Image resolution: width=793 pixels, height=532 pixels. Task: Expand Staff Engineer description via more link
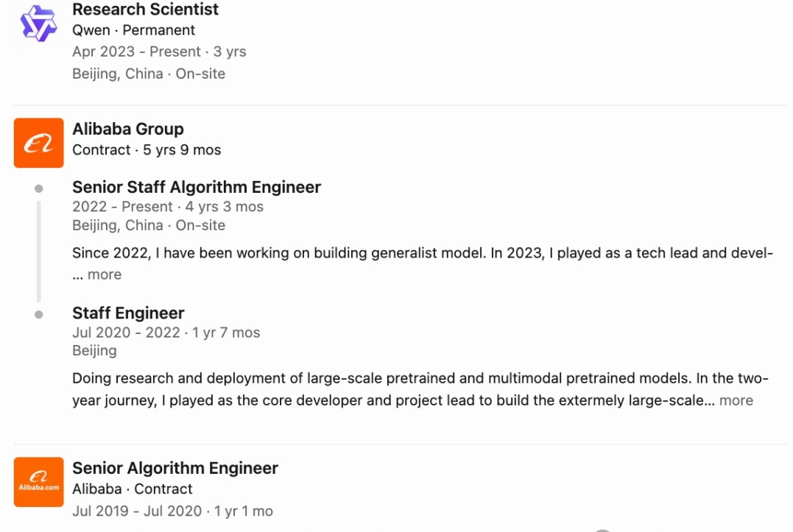[736, 400]
